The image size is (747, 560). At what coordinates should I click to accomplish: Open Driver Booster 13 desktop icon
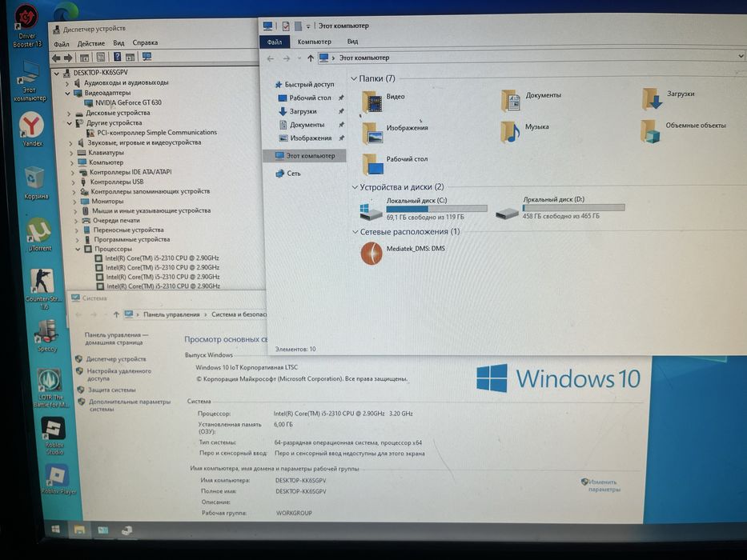click(26, 27)
